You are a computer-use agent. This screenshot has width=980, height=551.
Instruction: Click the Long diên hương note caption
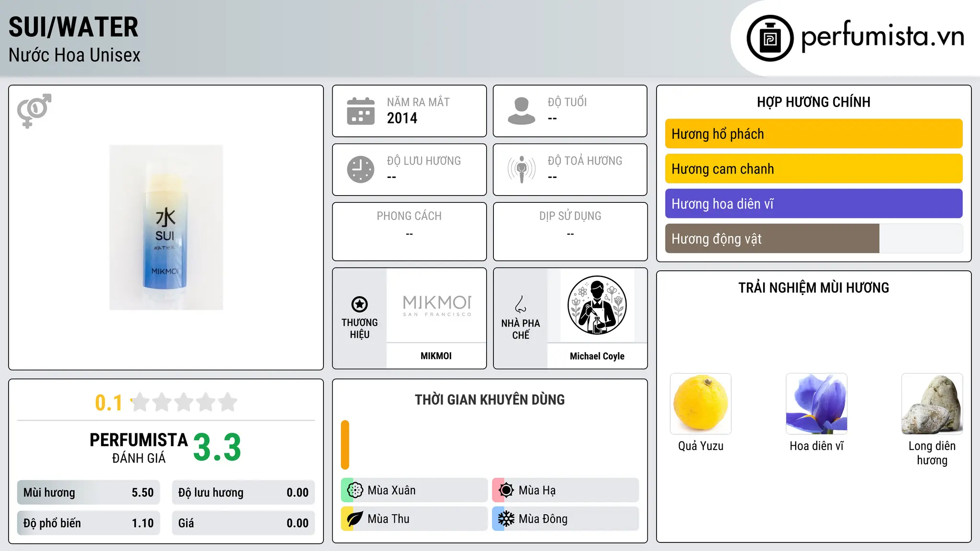[x=932, y=453]
